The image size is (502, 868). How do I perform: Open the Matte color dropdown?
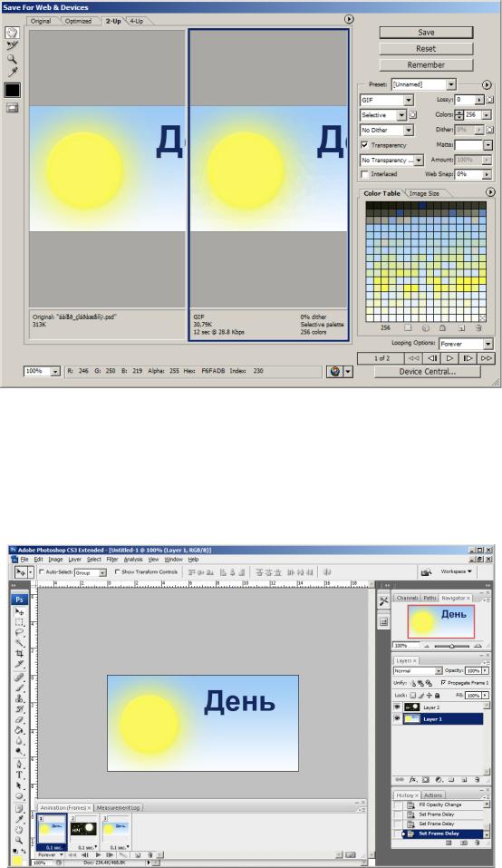point(488,145)
